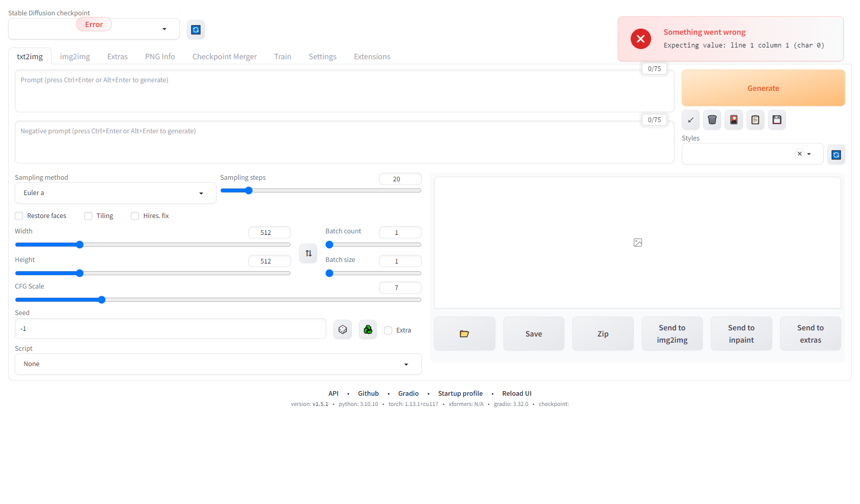
Task: Show extra networks with the red card icon
Action: [x=733, y=120]
